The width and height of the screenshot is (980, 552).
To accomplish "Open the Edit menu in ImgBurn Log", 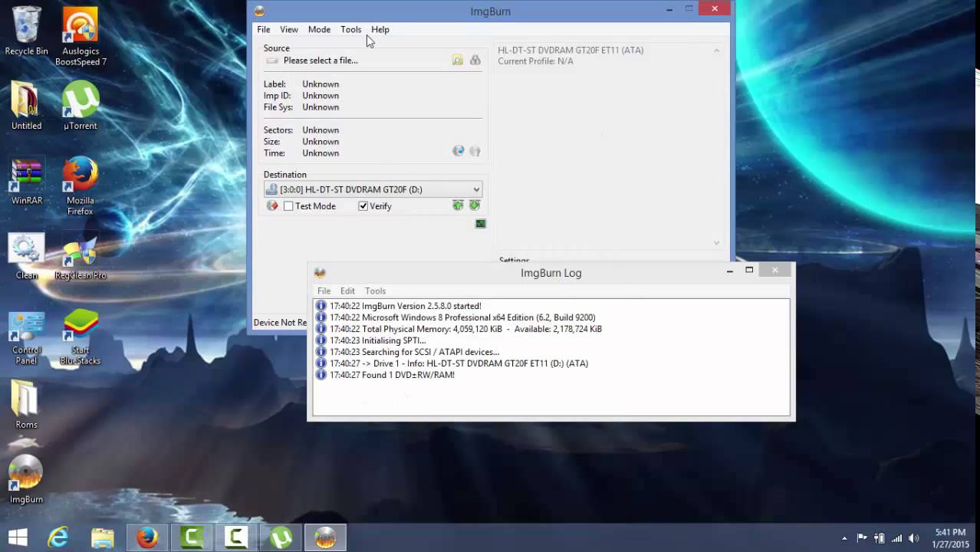I will pos(347,291).
